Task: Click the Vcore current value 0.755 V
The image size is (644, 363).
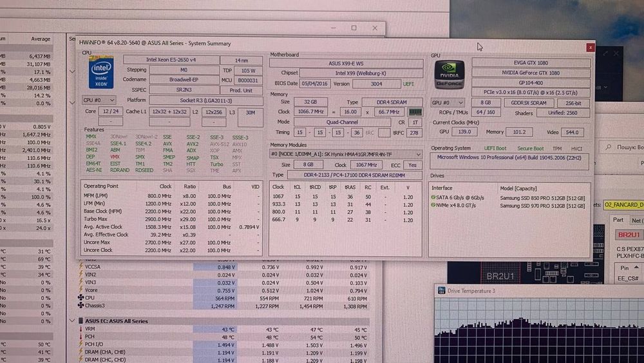Action: [226, 290]
